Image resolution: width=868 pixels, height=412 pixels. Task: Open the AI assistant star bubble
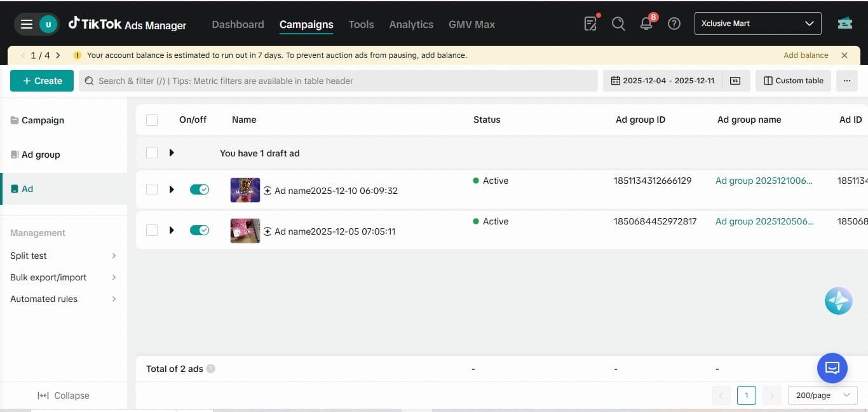point(838,301)
